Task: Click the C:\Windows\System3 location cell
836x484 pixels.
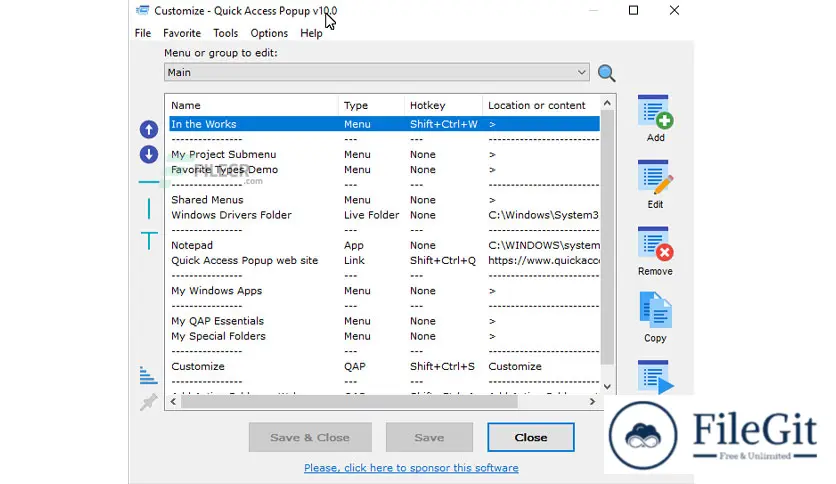Action: tap(543, 215)
